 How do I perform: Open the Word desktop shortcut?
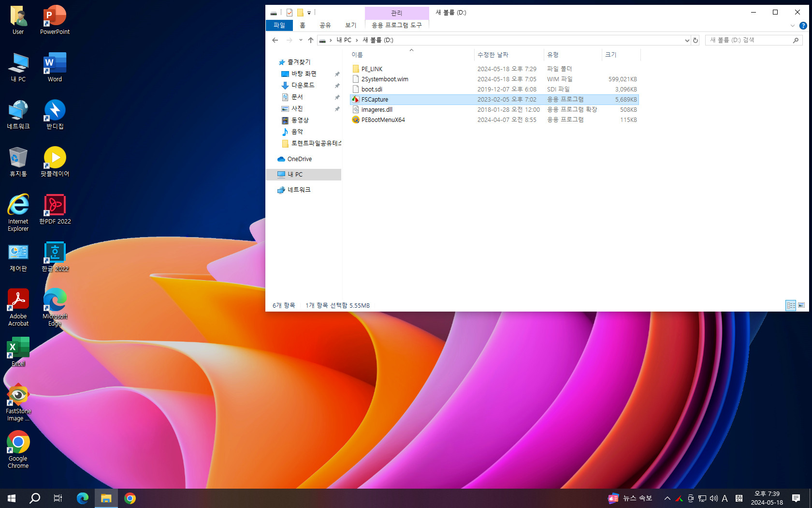click(x=55, y=67)
